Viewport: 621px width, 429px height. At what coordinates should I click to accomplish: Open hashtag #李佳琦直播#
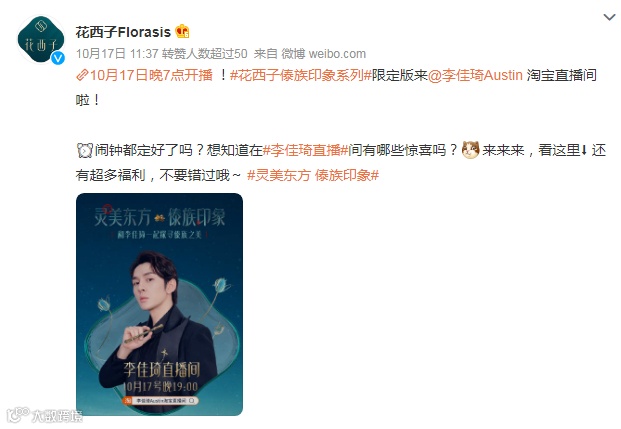(x=305, y=150)
